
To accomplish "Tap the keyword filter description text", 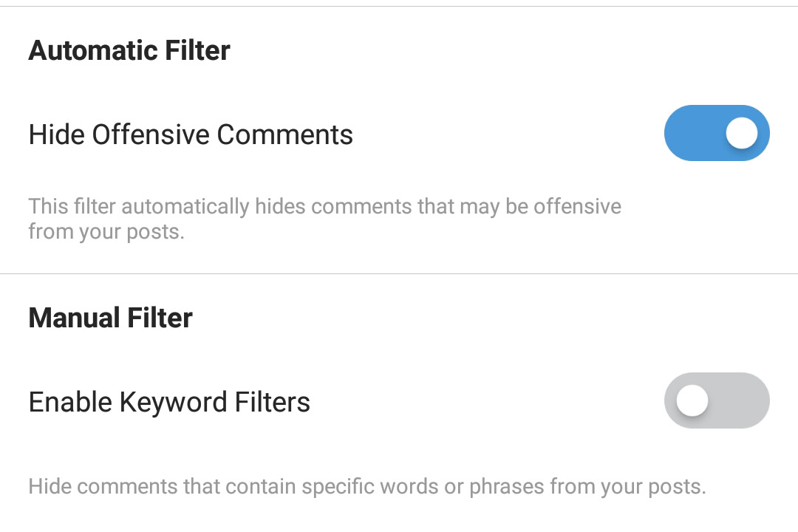I will tap(366, 487).
